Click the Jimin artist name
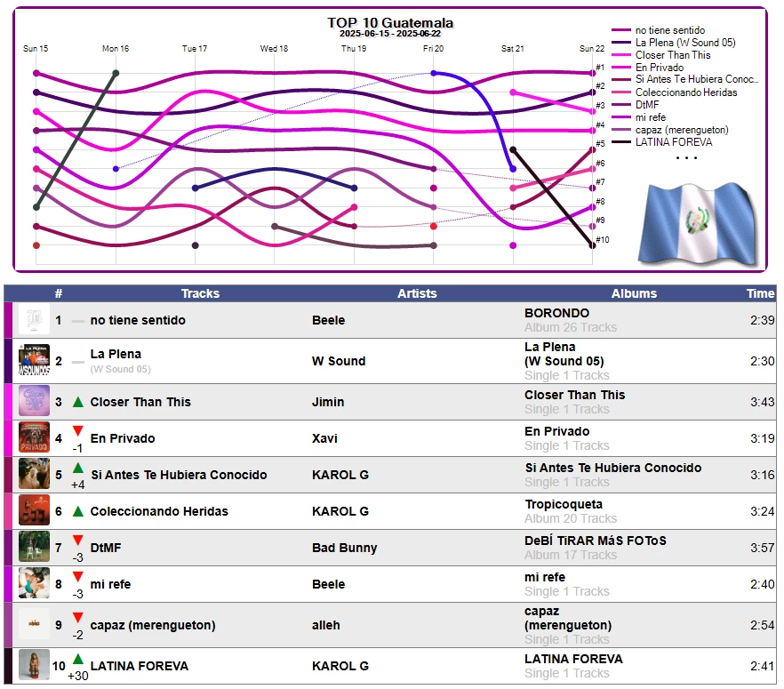This screenshot has width=784, height=689. [x=328, y=402]
